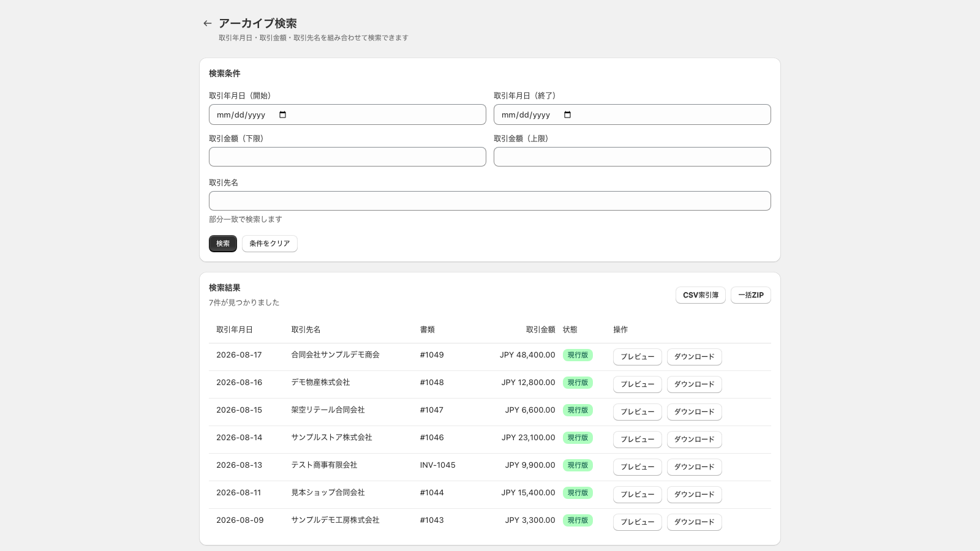Image resolution: width=980 pixels, height=551 pixels.
Task: Click amount JPY 48,400.00
Action: [x=527, y=354]
